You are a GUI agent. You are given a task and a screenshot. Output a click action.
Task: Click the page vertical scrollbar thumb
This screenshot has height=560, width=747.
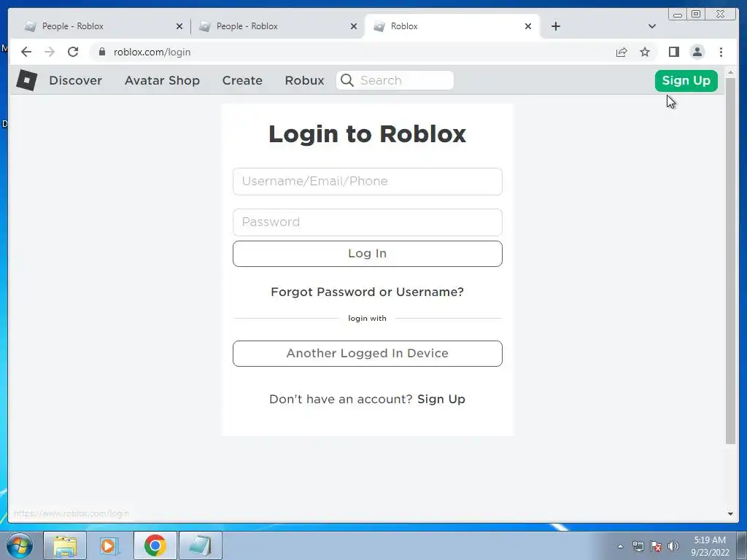pyautogui.click(x=730, y=261)
